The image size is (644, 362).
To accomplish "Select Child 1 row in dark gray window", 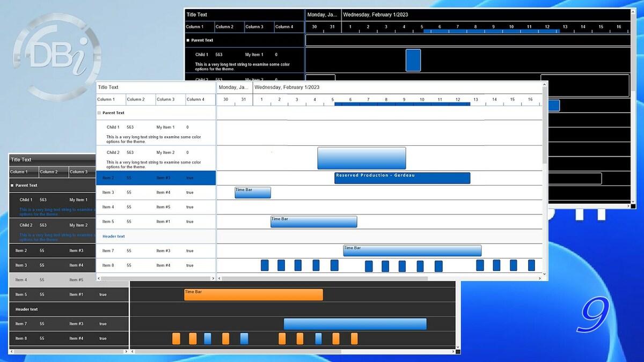I will click(x=52, y=205).
